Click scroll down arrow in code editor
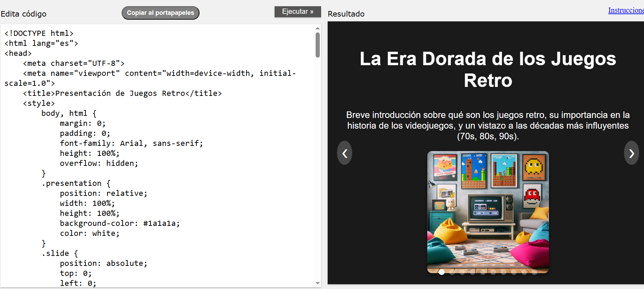Image resolution: width=644 pixels, height=289 pixels. click(317, 283)
